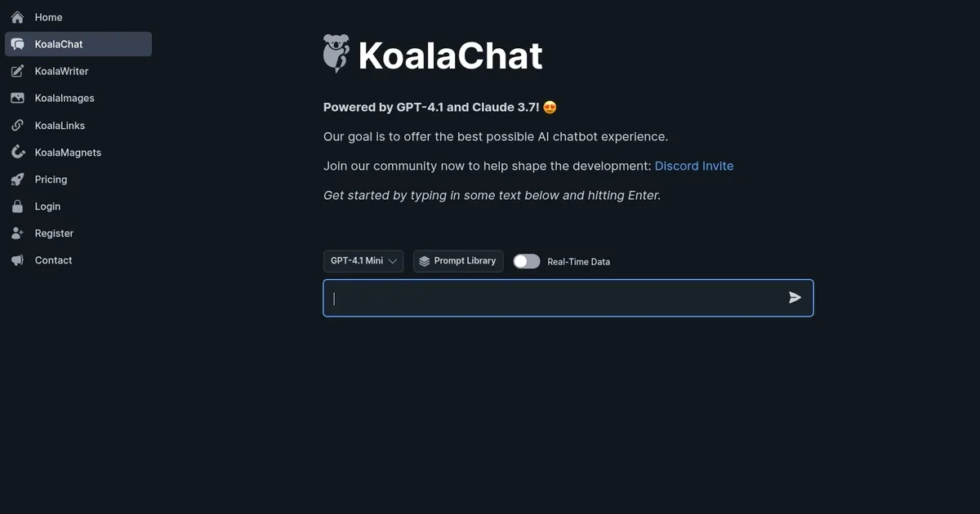Click the KoalaChat speech bubbles icon
The height and width of the screenshot is (514, 980).
pyautogui.click(x=17, y=44)
